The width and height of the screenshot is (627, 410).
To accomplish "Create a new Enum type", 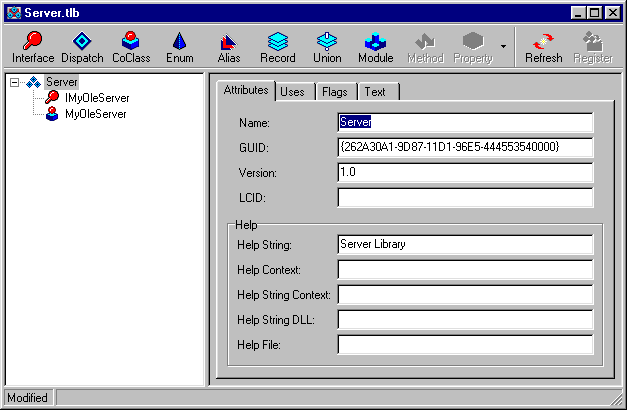I will (179, 47).
